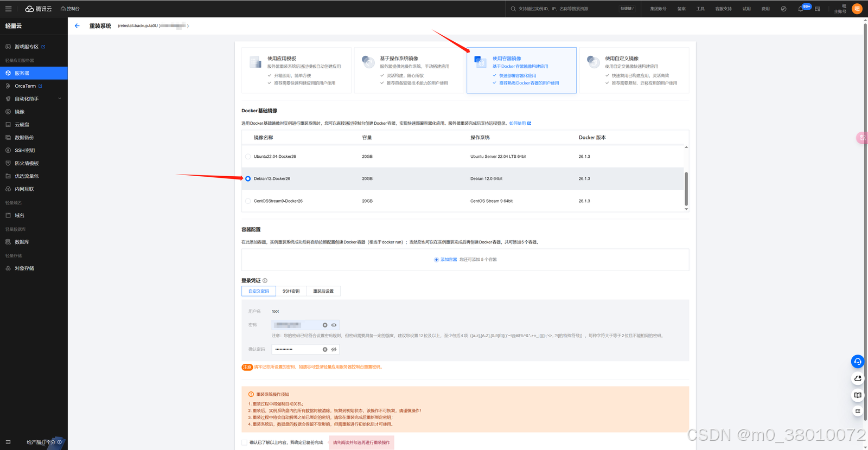Clear the 密码 field with X icon
This screenshot has width=868, height=450.
pyautogui.click(x=325, y=325)
